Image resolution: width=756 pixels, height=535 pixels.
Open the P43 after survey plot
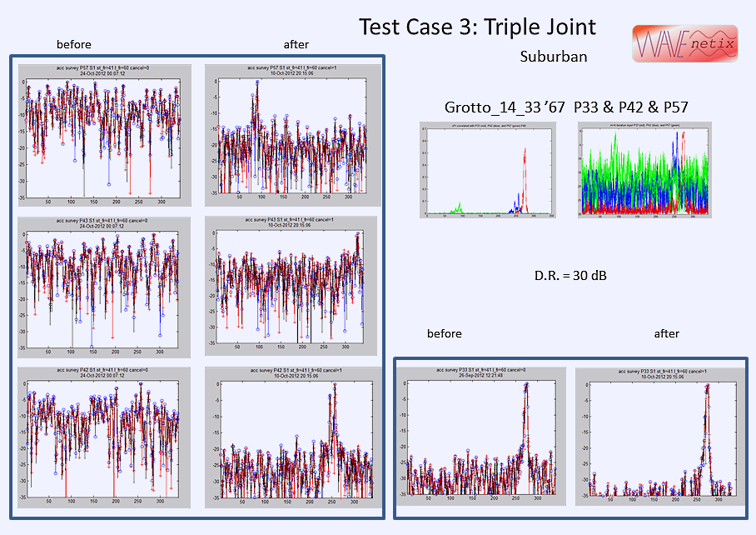coord(291,286)
